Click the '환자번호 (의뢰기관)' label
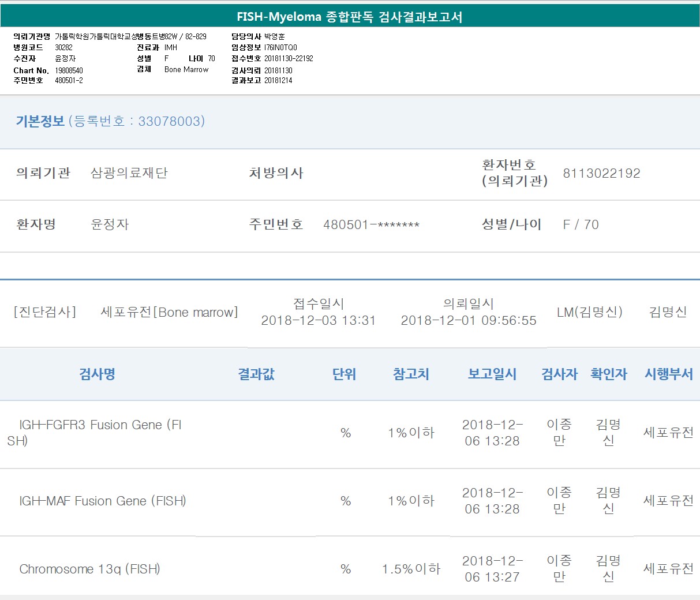This screenshot has width=700, height=600. tap(515, 173)
